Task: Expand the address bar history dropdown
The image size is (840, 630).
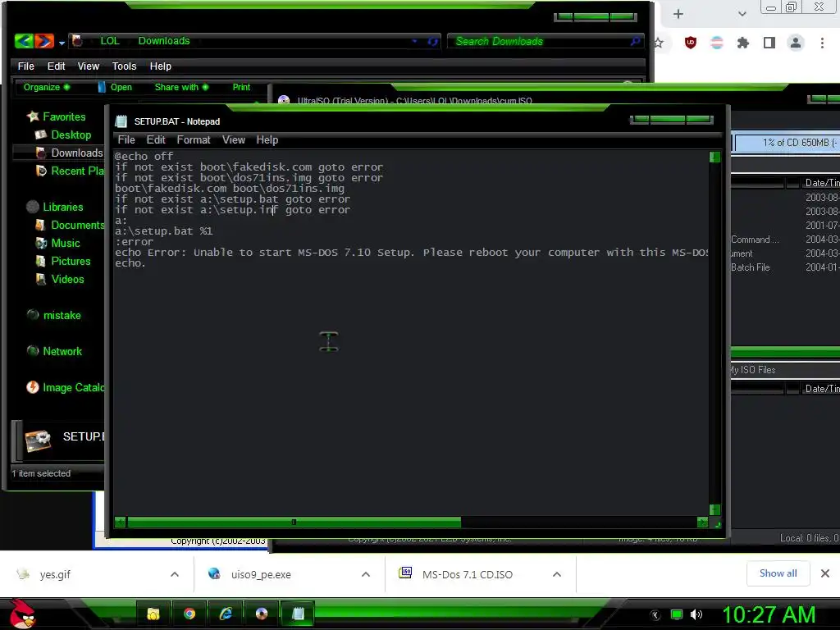Action: pyautogui.click(x=414, y=41)
